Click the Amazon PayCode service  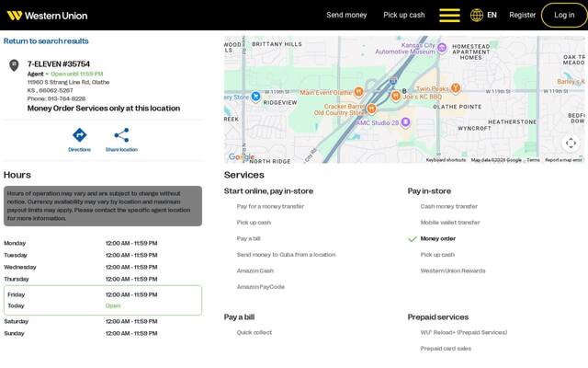[261, 287]
